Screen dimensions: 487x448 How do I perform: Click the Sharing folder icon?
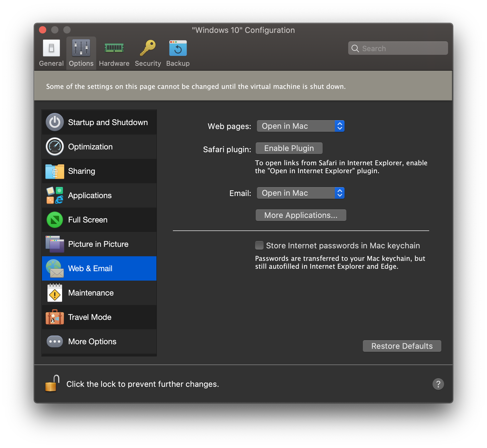pos(55,171)
